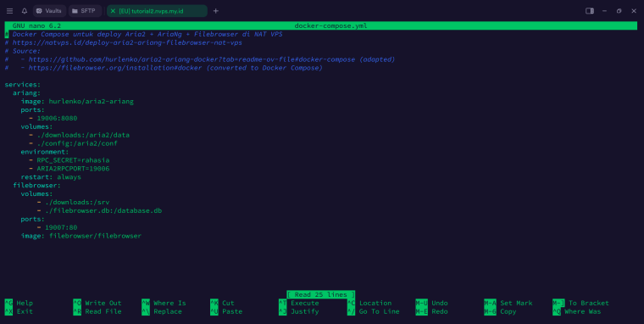The image size is (644, 324).
Task: Click './filebrowser.db:/database.db' line
Action: pos(103,211)
